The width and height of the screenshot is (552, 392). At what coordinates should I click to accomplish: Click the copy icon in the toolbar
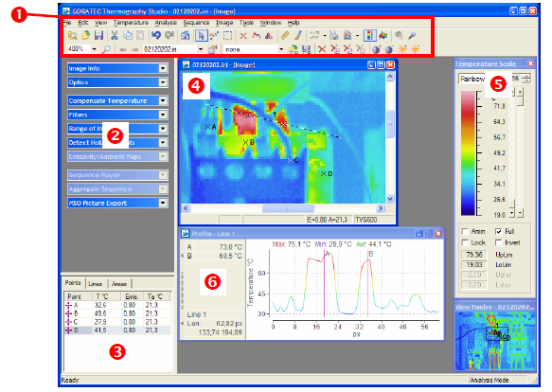(128, 36)
